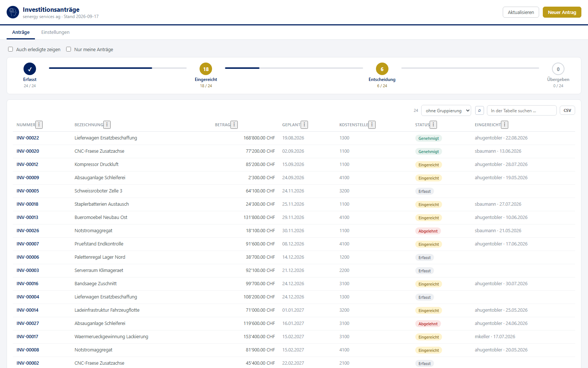Click the Investitionsanträge app logo icon

[13, 12]
